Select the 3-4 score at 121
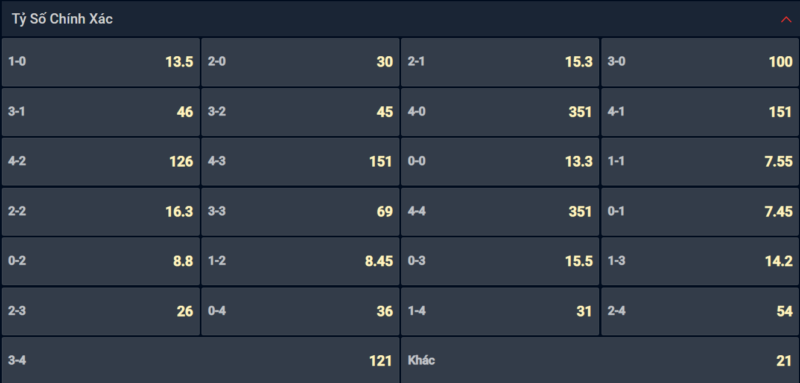This screenshot has width=800, height=383. pyautogui.click(x=201, y=360)
